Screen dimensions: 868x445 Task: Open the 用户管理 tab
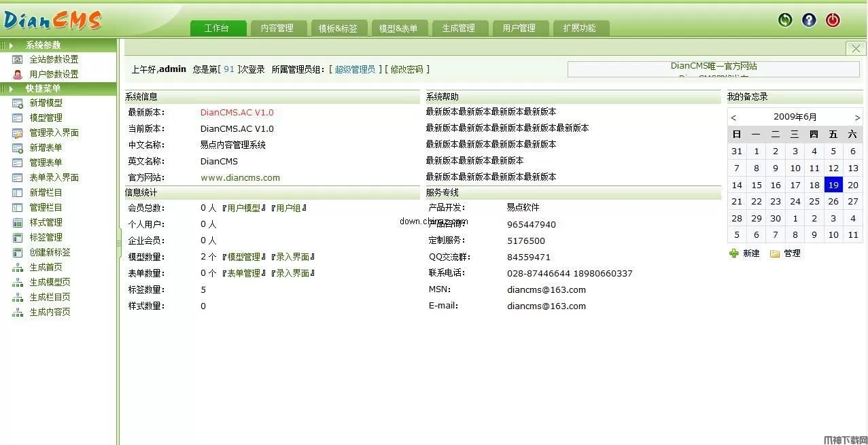(x=520, y=28)
